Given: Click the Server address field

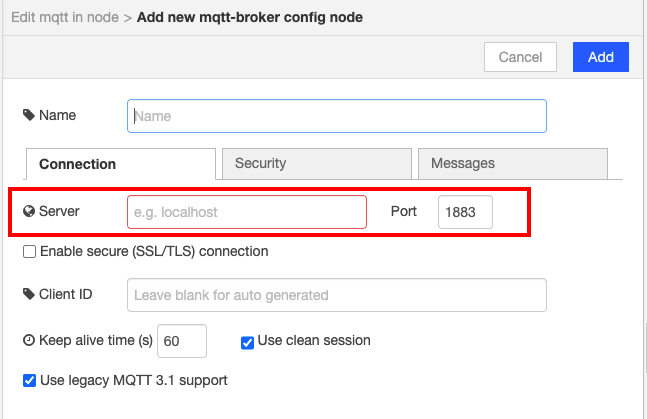Looking at the screenshot, I should (x=247, y=212).
